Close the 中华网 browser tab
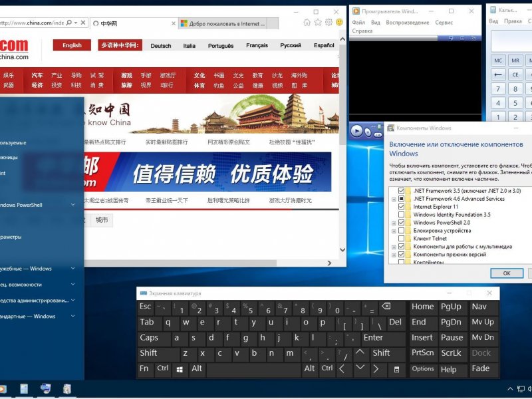Screen dimensions: 532x399 174,23
